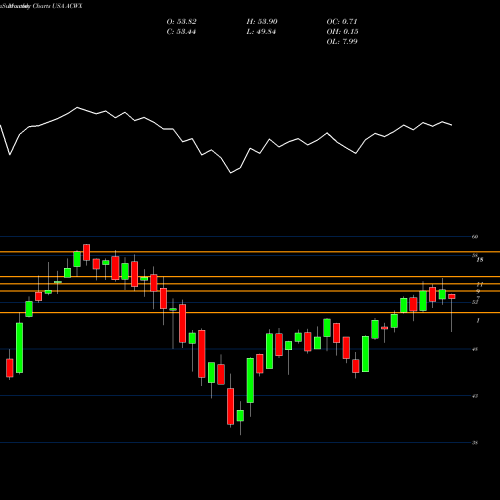Click the 60 price axis label
The height and width of the screenshot is (500, 500).
475,237
